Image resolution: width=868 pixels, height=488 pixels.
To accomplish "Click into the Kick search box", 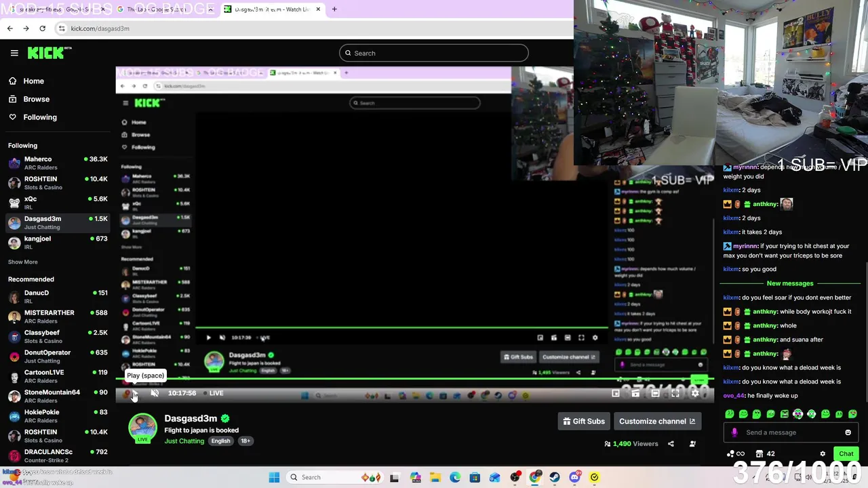I will point(434,53).
